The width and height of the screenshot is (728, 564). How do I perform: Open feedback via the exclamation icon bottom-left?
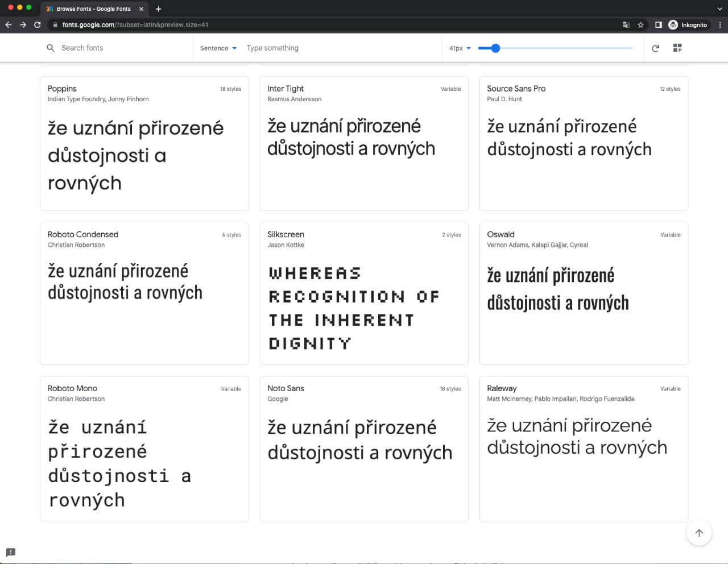pyautogui.click(x=11, y=552)
